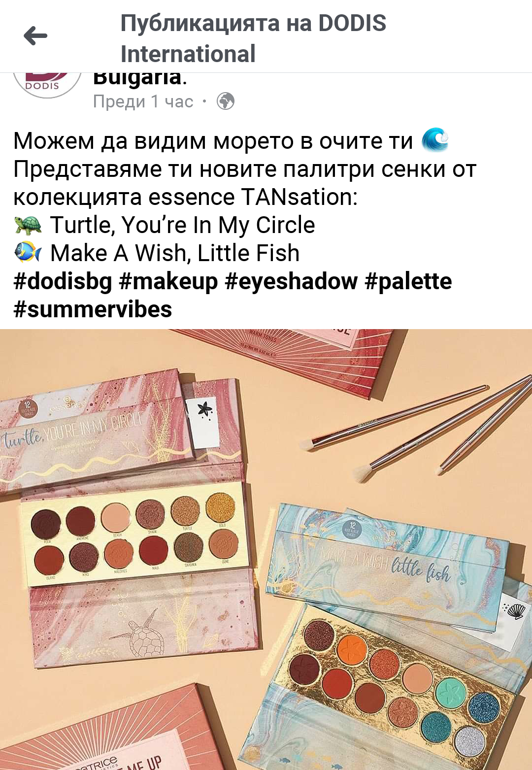
Task: Open the #eyeshadow hashtag
Action: 291,281
